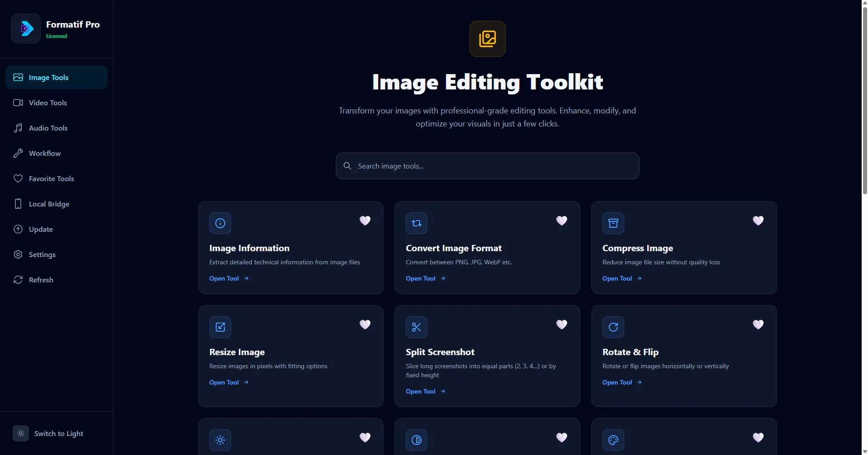This screenshot has width=868, height=455.
Task: Open Video Tools section
Action: pos(57,103)
